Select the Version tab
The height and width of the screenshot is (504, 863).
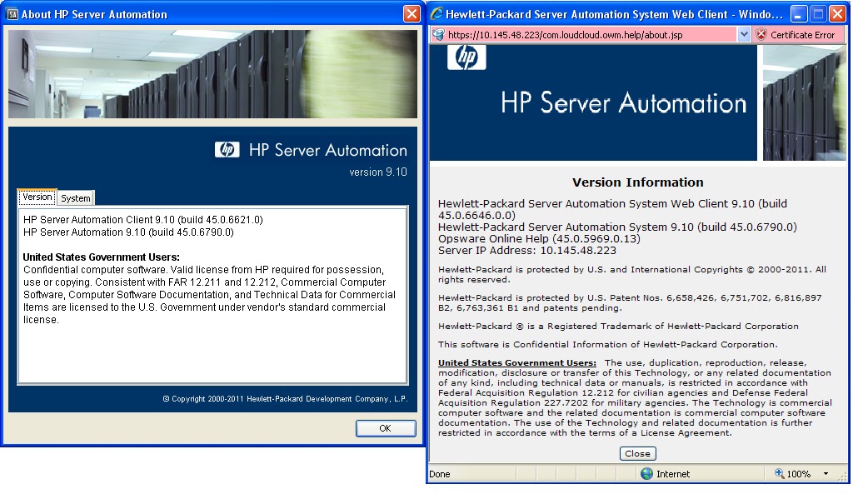(37, 197)
